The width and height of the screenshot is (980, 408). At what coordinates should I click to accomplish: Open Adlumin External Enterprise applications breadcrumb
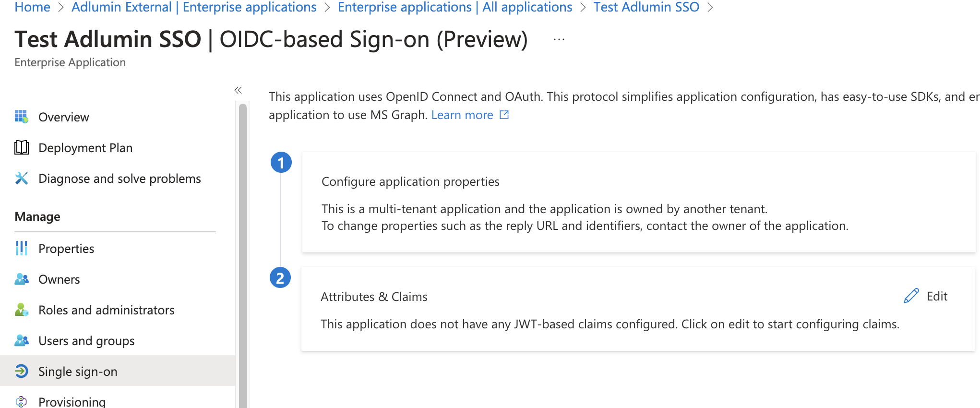point(194,7)
